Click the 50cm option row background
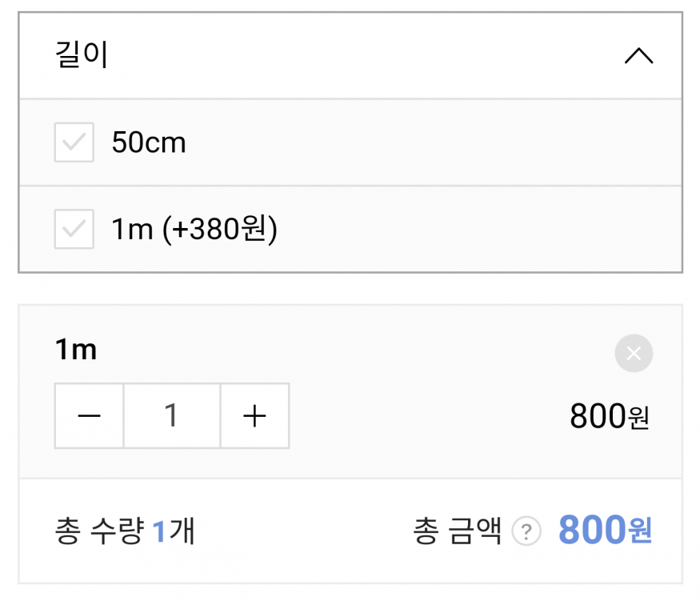Viewport: 700px width, 601px height. click(350, 142)
